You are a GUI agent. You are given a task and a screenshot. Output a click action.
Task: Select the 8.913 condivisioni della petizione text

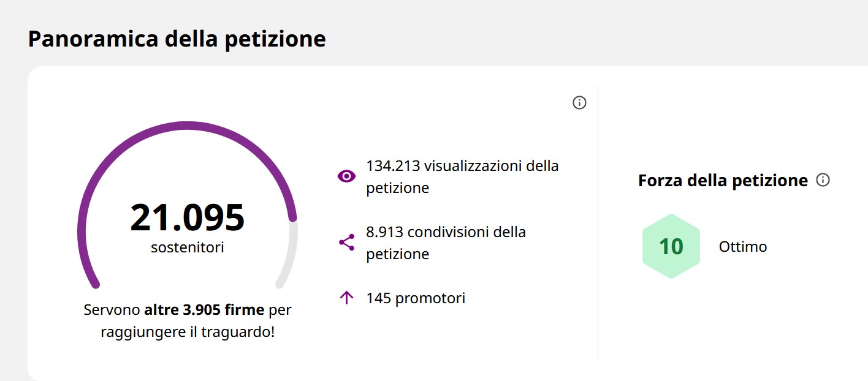tap(446, 243)
